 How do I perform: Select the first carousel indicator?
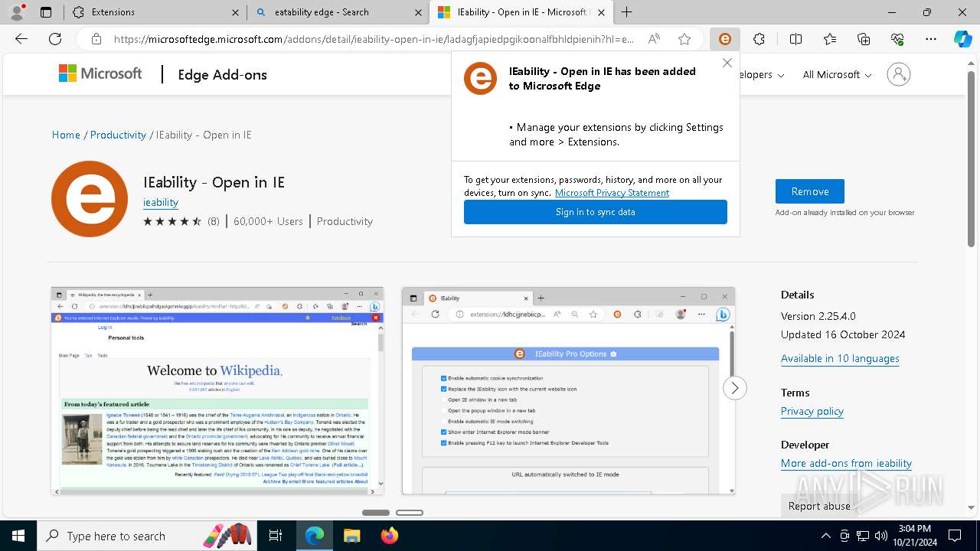click(x=376, y=513)
